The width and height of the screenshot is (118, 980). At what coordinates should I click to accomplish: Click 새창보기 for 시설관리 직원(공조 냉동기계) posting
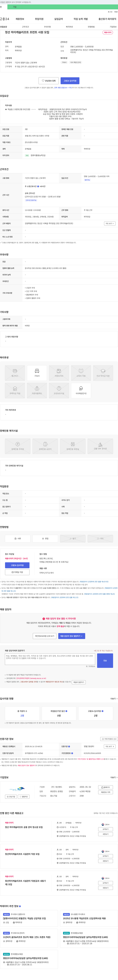[105, 888]
